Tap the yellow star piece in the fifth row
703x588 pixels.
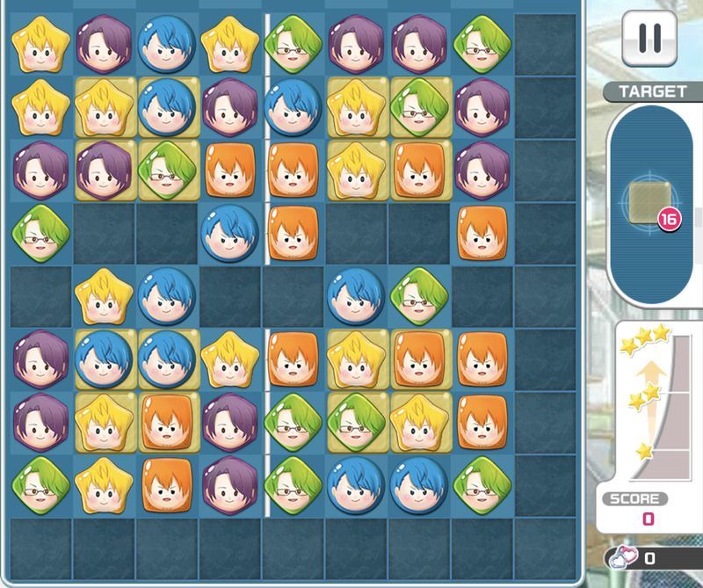[x=104, y=296]
